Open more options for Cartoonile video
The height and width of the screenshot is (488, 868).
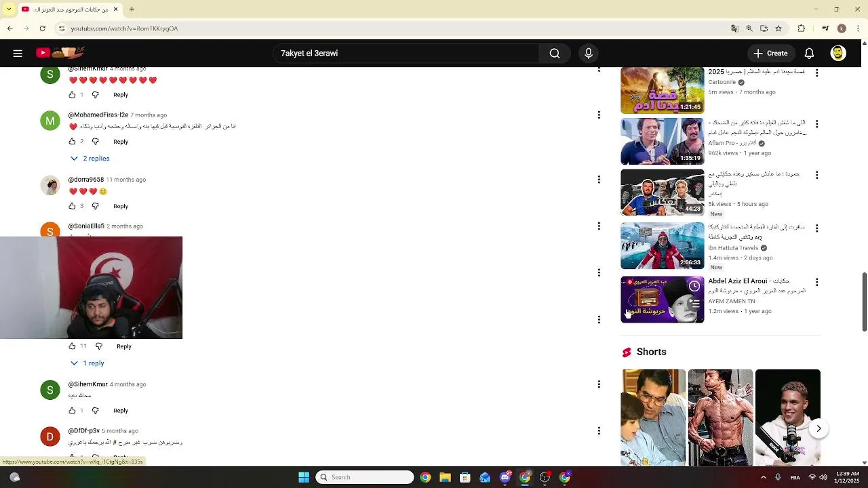[816, 73]
